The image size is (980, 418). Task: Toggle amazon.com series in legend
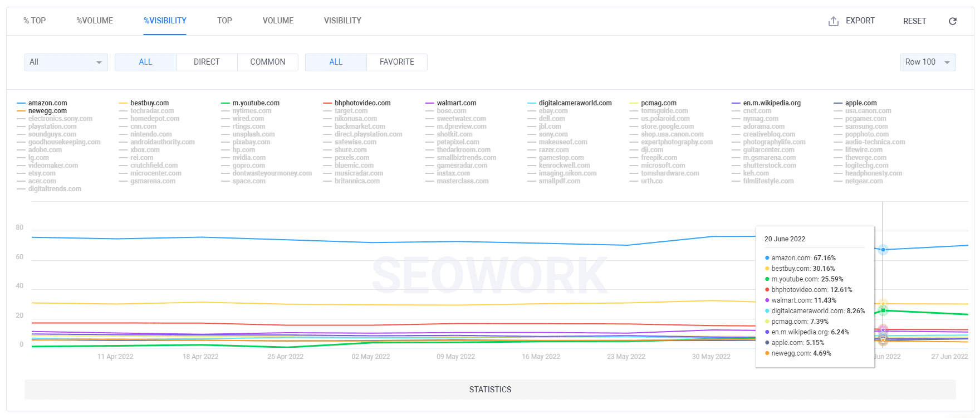point(42,103)
